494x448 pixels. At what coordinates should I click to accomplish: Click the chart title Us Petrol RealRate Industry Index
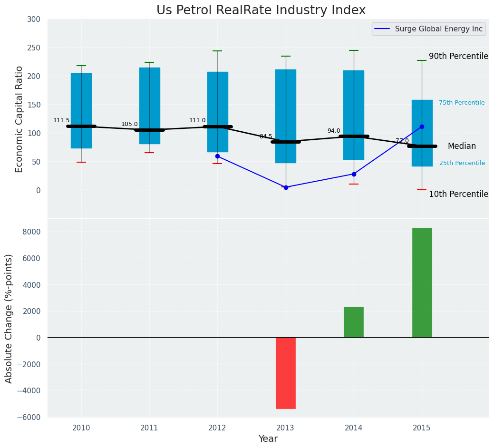tap(261, 10)
